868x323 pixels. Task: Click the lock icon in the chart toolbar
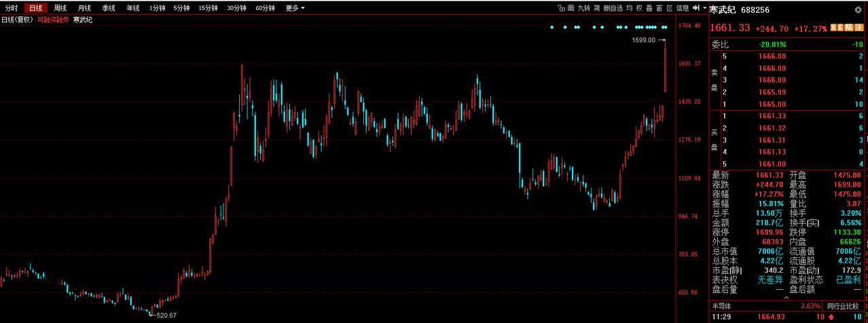[x=561, y=8]
